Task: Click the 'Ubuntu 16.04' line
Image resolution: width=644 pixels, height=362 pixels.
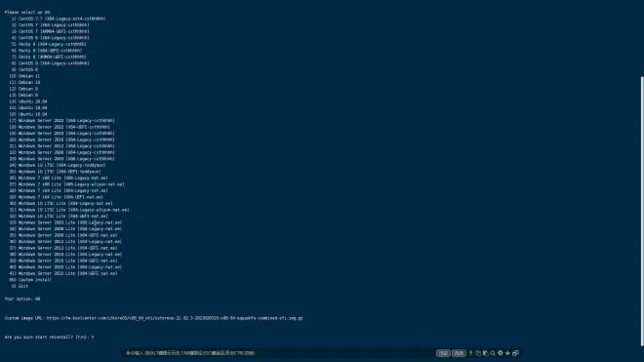Action: click(x=28, y=114)
